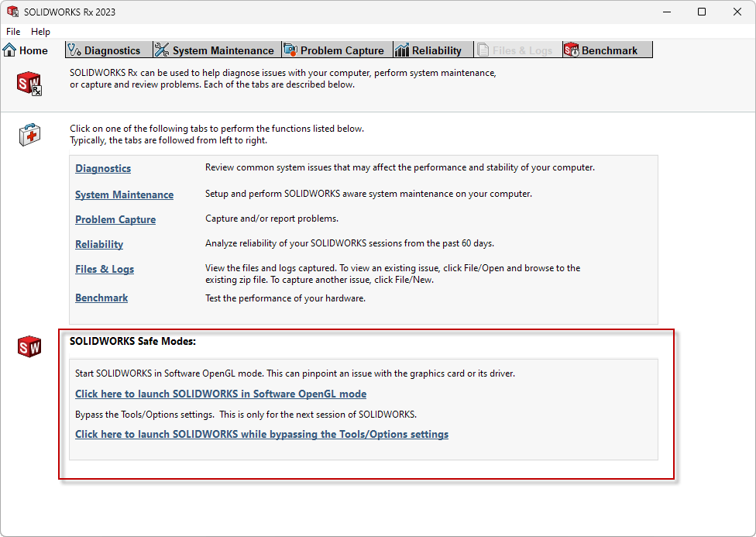756x537 pixels.
Task: Click the System Maintenance link
Action: click(124, 194)
